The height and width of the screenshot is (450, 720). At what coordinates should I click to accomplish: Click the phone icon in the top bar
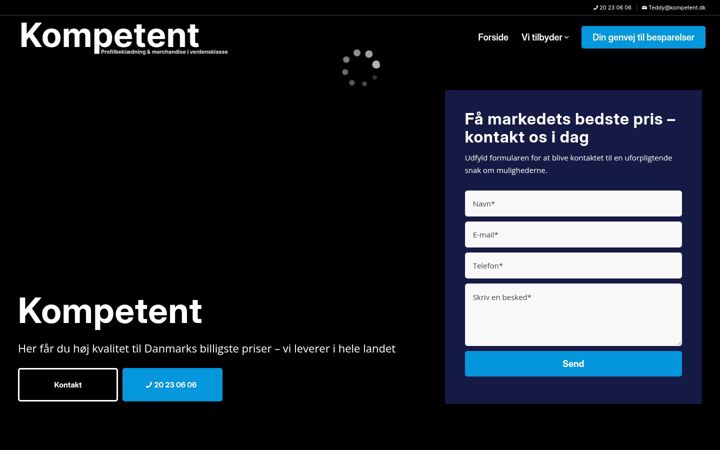(596, 8)
